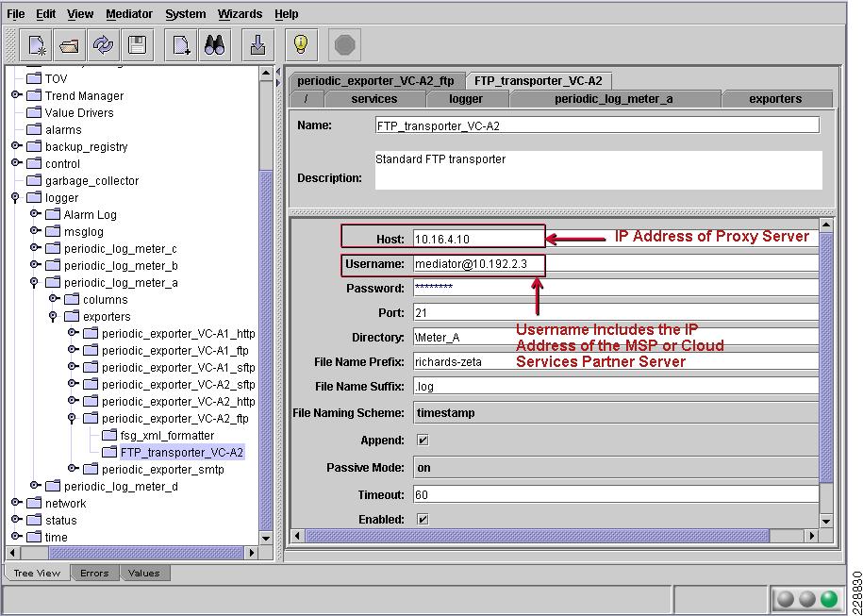863x616 pixels.
Task: Switch to periodic_exporter_VC-A2_ftp tab
Action: [376, 81]
